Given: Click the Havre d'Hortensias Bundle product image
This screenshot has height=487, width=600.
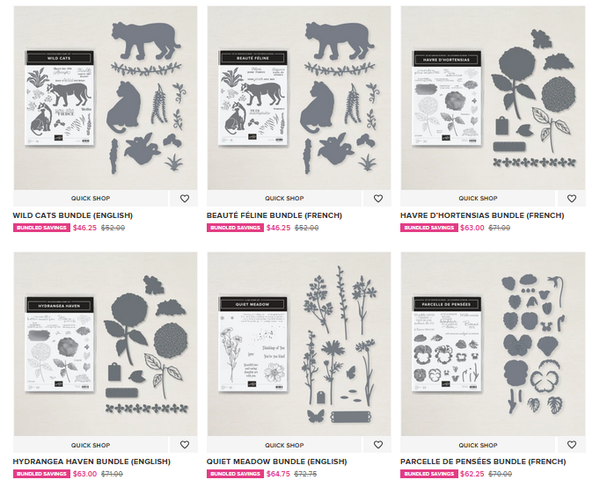Looking at the screenshot, I should click(493, 98).
